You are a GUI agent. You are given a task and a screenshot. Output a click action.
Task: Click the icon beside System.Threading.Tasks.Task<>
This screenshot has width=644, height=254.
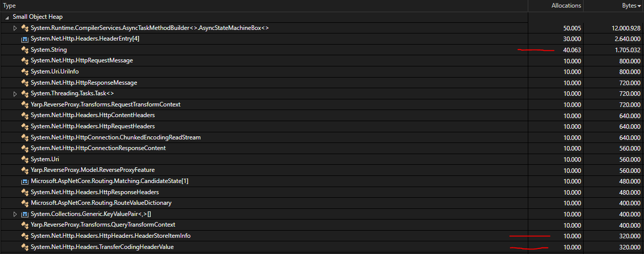tap(24, 94)
